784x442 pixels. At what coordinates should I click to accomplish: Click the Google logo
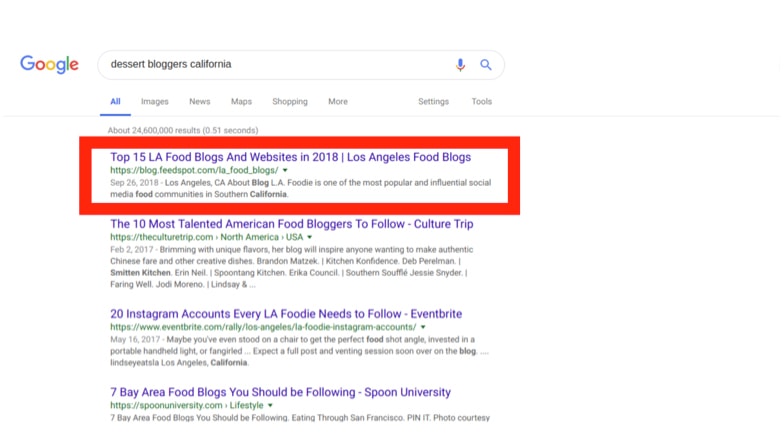50,64
